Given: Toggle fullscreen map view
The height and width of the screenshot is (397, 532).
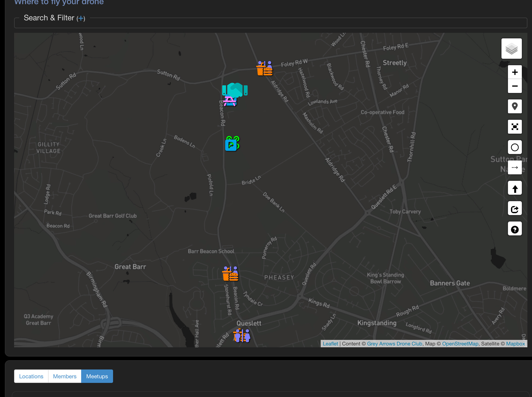Looking at the screenshot, I should click(514, 127).
